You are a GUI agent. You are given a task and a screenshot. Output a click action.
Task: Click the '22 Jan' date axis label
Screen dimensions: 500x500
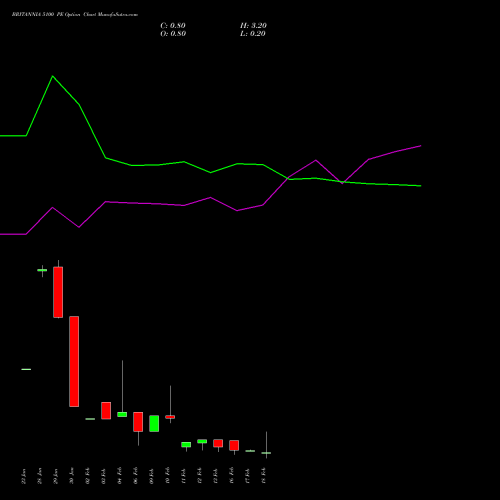tap(24, 476)
